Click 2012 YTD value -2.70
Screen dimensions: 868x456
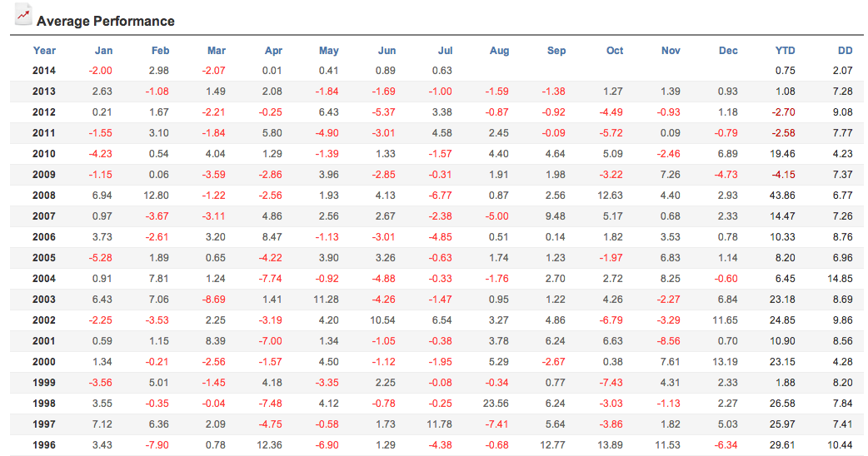click(x=783, y=112)
